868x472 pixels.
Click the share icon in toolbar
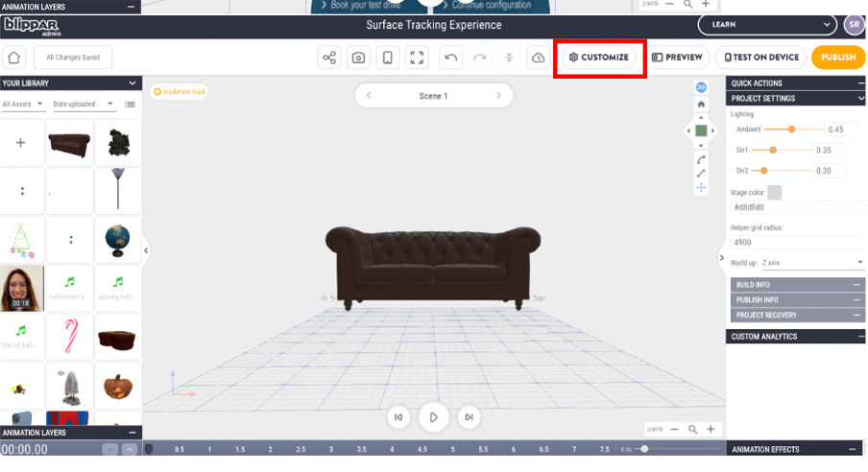click(329, 58)
